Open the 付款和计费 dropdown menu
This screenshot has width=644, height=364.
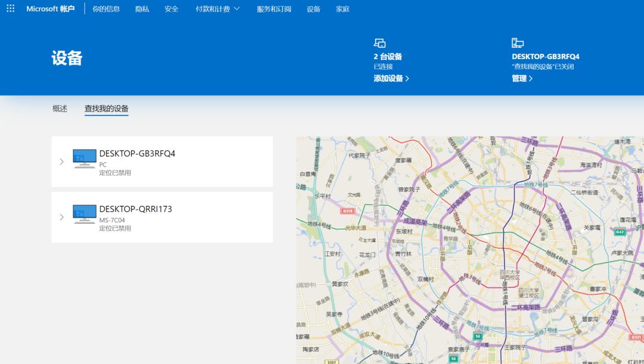217,9
